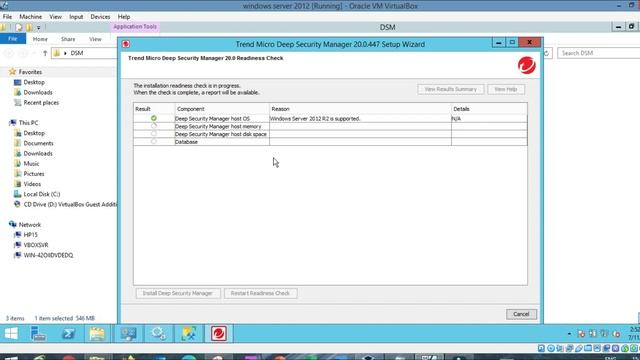Screen dimensions: 640x360
Task: Click the DSM path in Explorer address bar
Action: [77, 53]
